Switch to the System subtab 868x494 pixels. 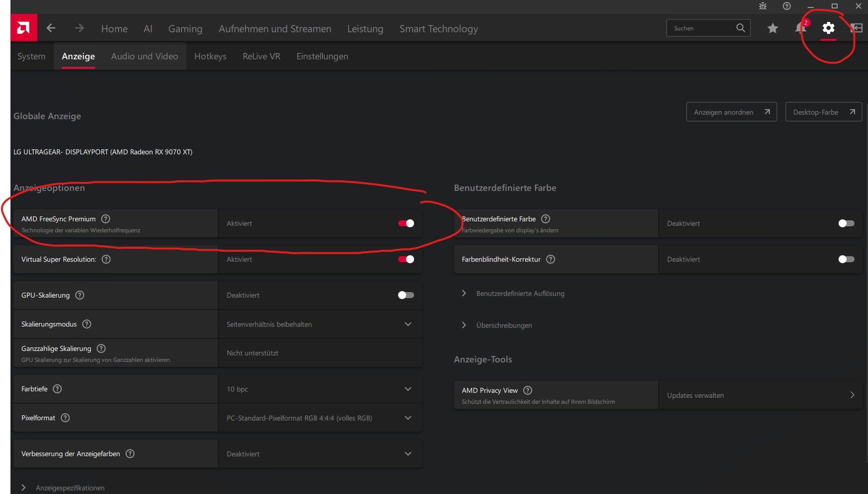click(x=31, y=56)
